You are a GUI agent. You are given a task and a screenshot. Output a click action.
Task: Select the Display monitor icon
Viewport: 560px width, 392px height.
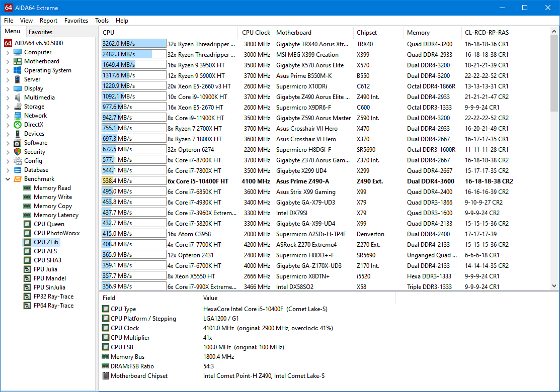18,88
